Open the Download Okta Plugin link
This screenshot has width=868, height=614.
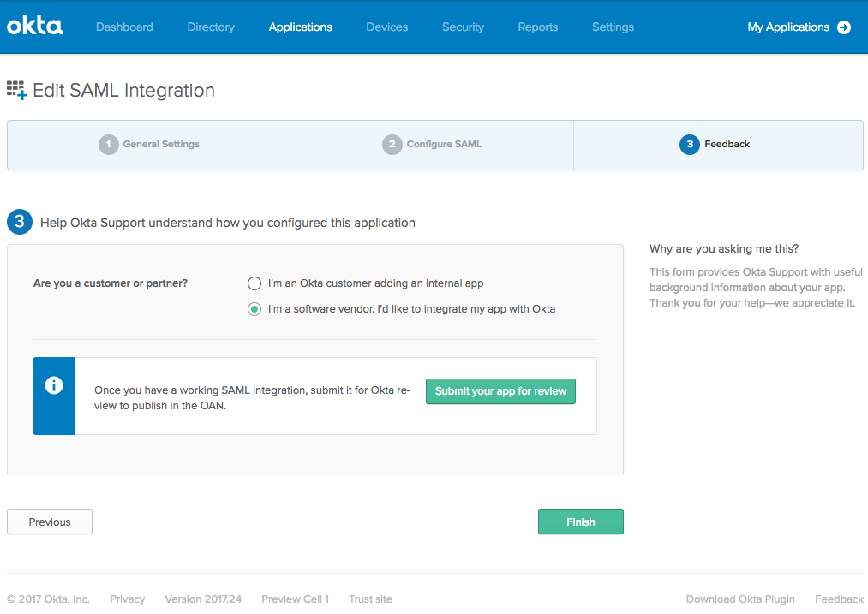point(740,599)
